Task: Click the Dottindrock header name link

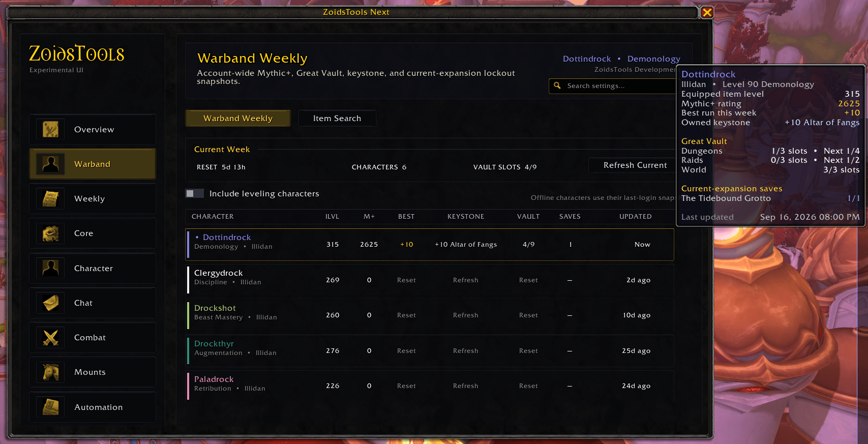Action: click(587, 58)
